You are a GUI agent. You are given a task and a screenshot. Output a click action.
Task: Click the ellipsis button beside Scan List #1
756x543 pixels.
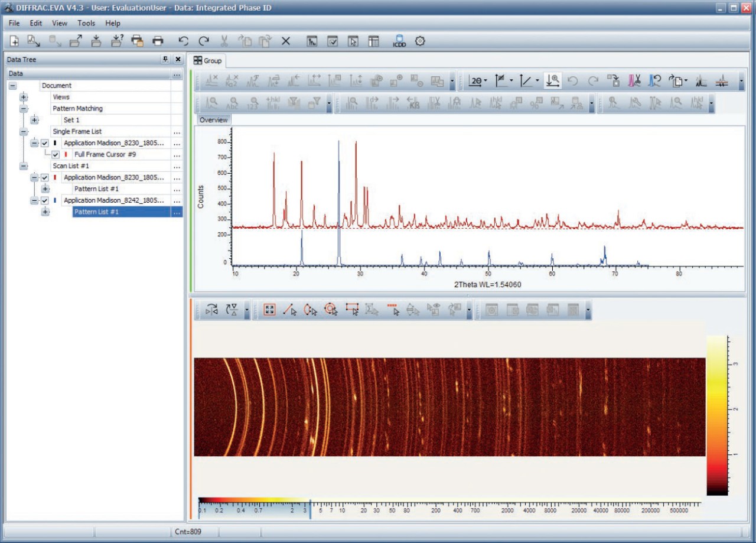pos(177,166)
